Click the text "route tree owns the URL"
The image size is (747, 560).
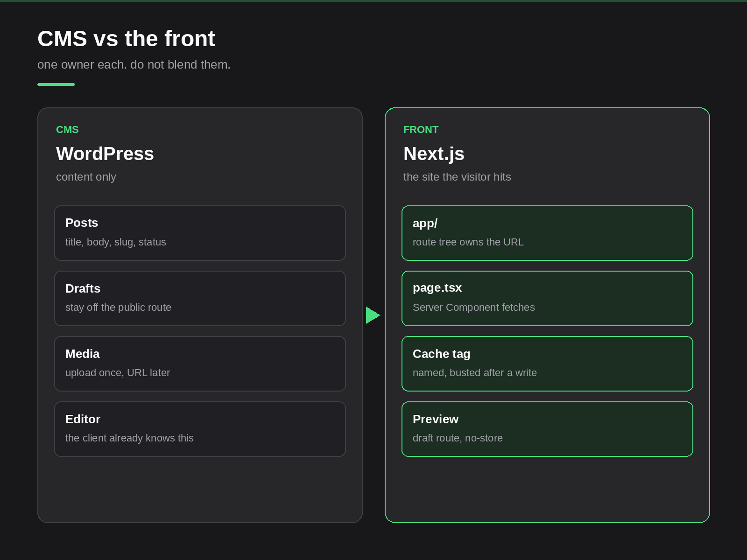tap(468, 242)
